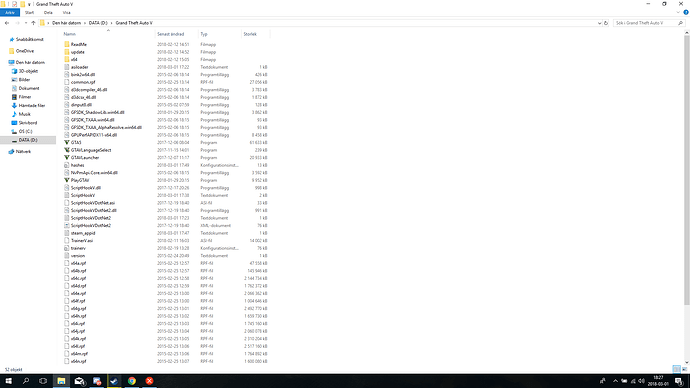Go up one folder level using arrow
Viewport: 690px width, 388px height.
pos(33,23)
